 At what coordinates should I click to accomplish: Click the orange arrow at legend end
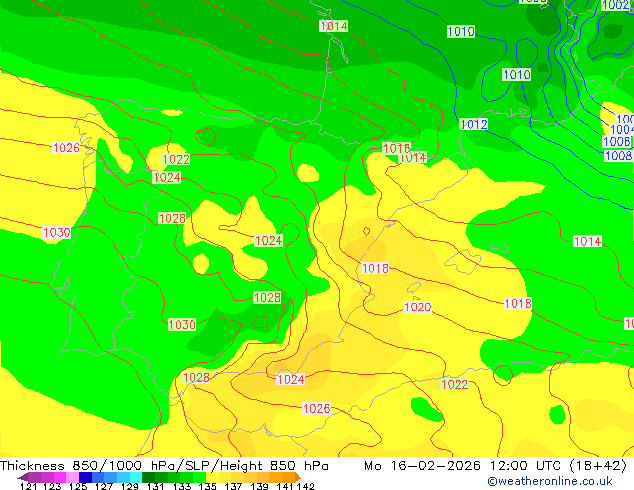[298, 477]
